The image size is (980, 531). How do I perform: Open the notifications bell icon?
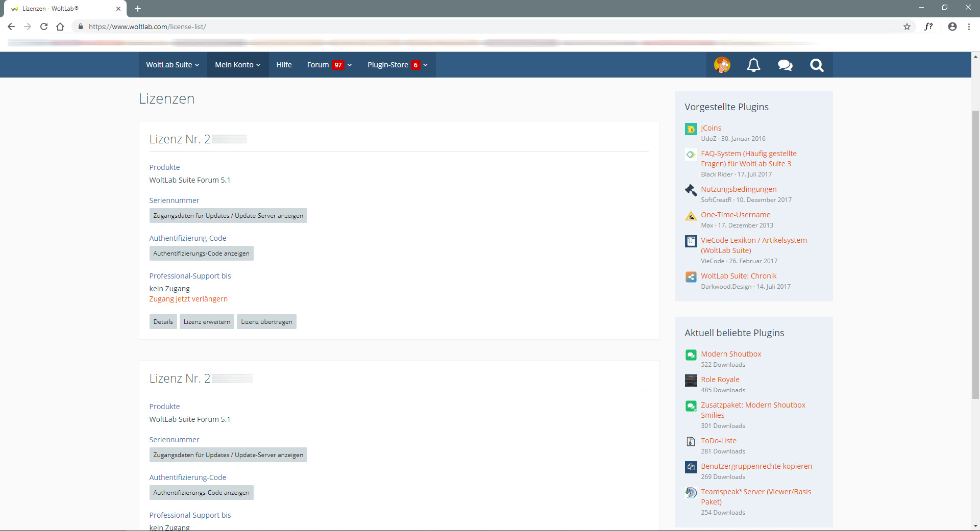[x=753, y=65]
